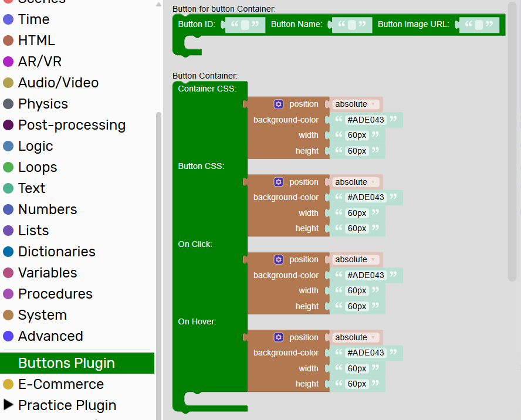Image resolution: width=521 pixels, height=420 pixels.
Task: Click the purple AR/VR category dot
Action: coord(8,62)
